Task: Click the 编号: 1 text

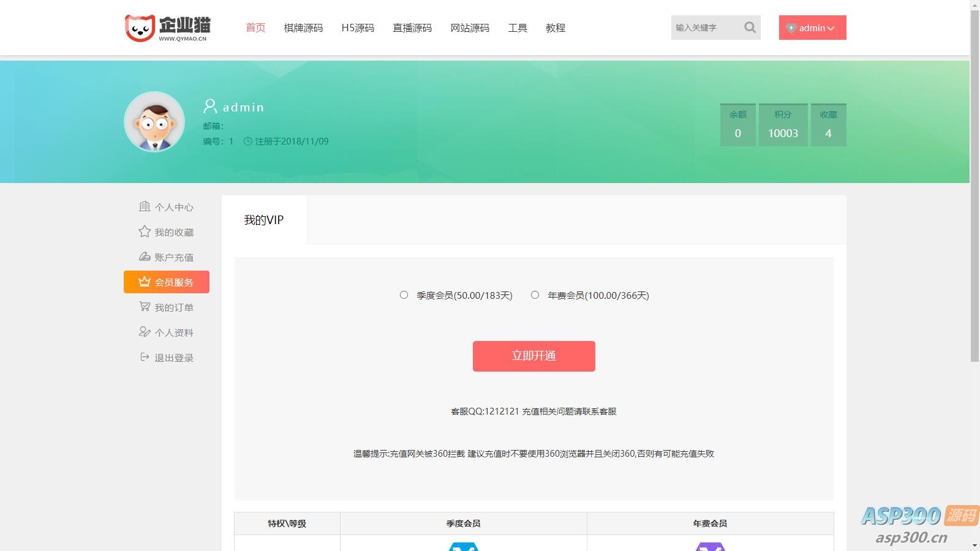Action: 219,141
